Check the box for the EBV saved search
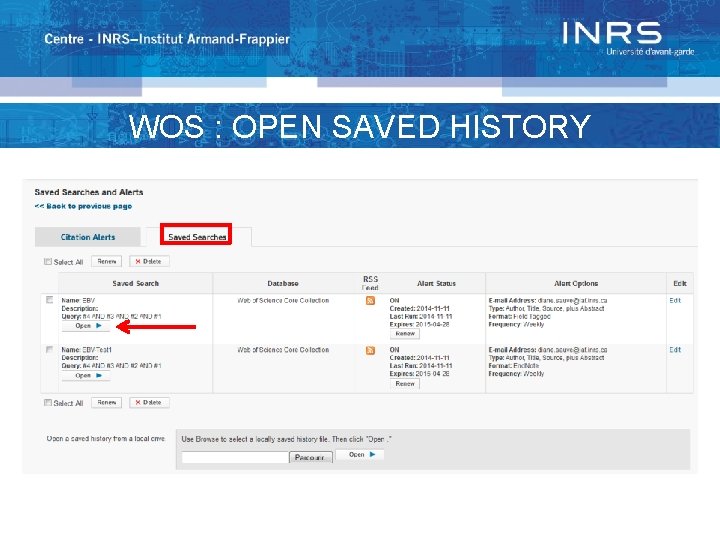This screenshot has height=540, width=720. point(50,300)
